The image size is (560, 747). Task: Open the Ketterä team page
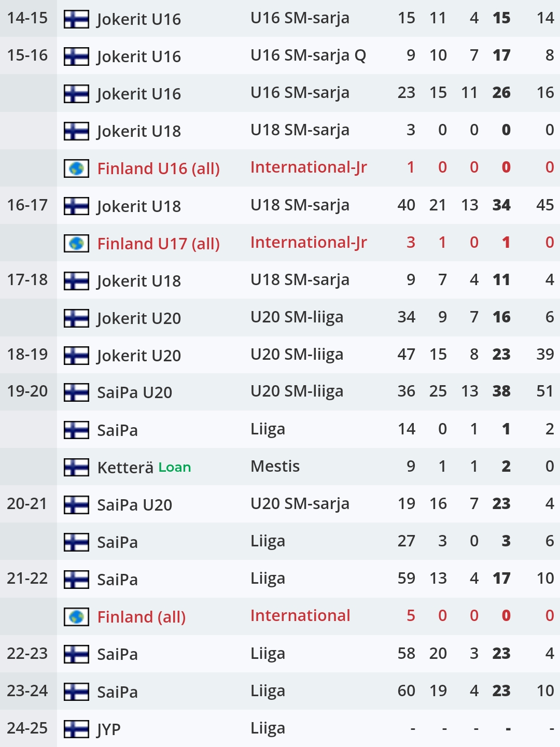point(125,468)
